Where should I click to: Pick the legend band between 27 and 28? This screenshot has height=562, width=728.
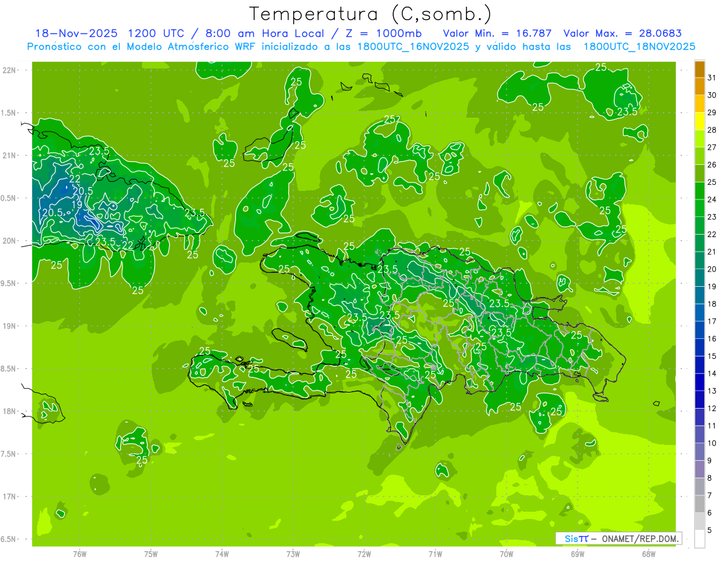click(699, 139)
